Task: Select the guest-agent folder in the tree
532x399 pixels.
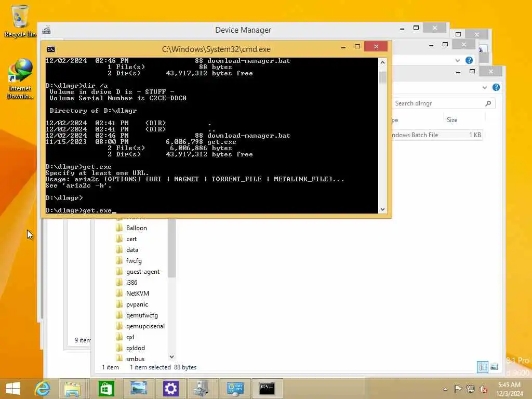Action: pos(142,271)
